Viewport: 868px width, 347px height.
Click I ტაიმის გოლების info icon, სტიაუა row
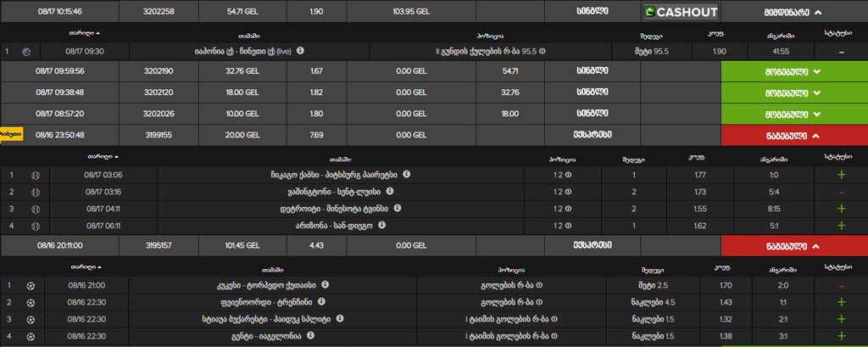pyautogui.click(x=554, y=319)
